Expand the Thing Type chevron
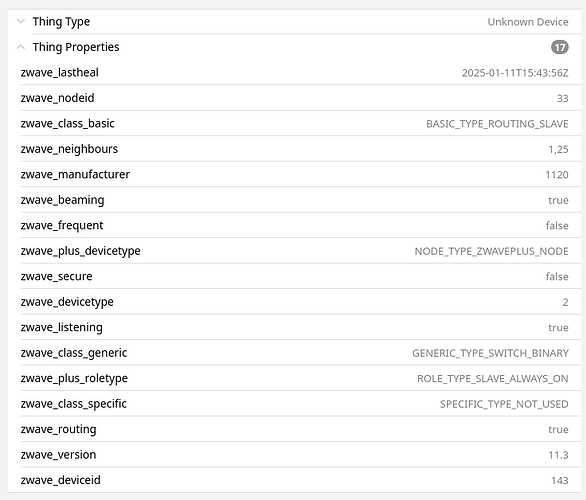This screenshot has height=500, width=586. (x=21, y=22)
